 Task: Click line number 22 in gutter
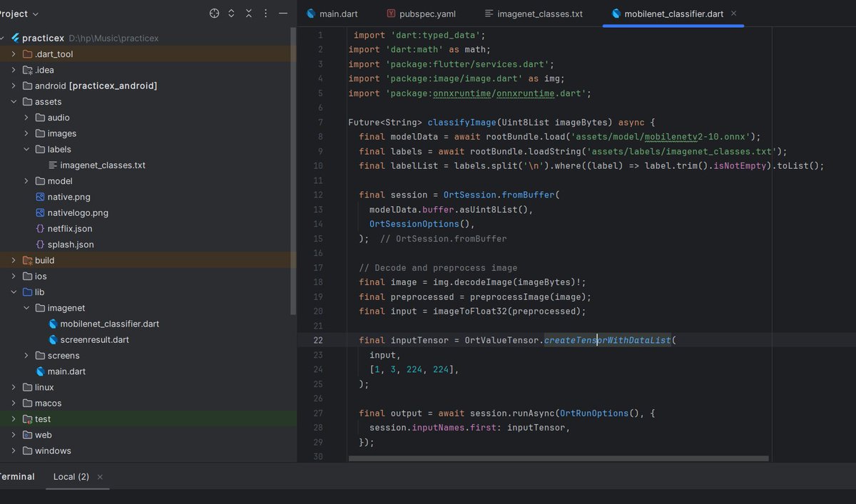pos(317,340)
